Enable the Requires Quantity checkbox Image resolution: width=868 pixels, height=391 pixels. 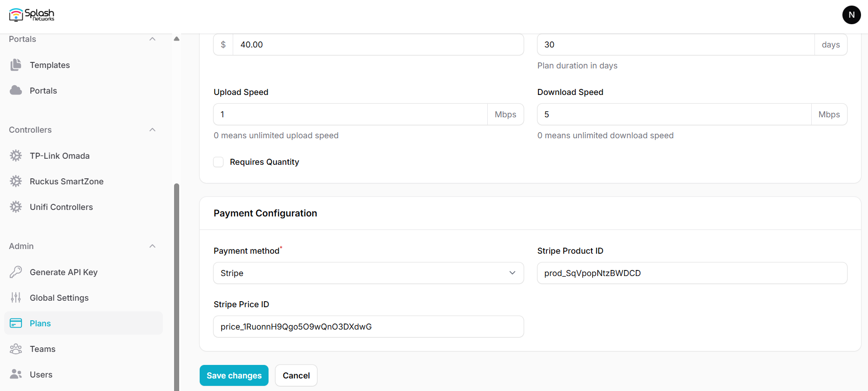pyautogui.click(x=218, y=162)
